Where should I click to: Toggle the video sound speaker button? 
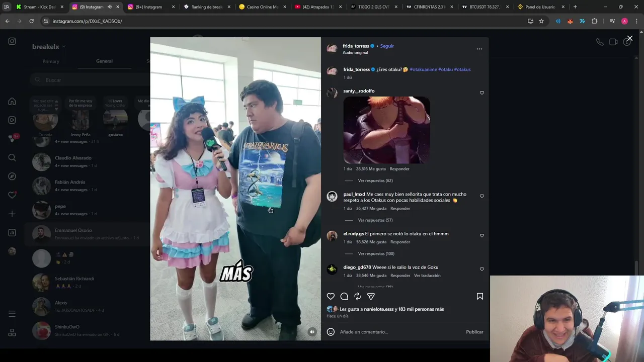tap(312, 332)
